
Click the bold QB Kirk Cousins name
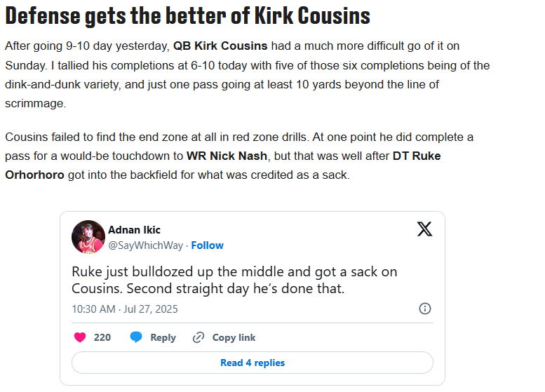coord(220,46)
